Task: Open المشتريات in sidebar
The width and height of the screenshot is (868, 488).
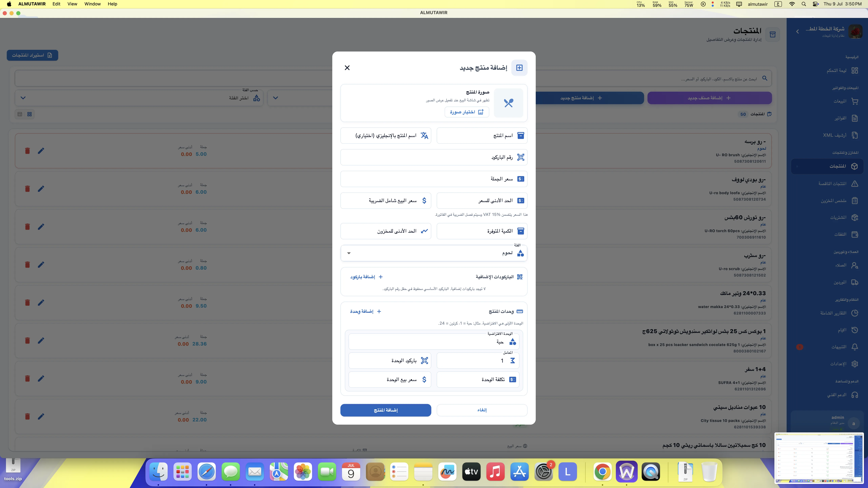Action: point(827,218)
